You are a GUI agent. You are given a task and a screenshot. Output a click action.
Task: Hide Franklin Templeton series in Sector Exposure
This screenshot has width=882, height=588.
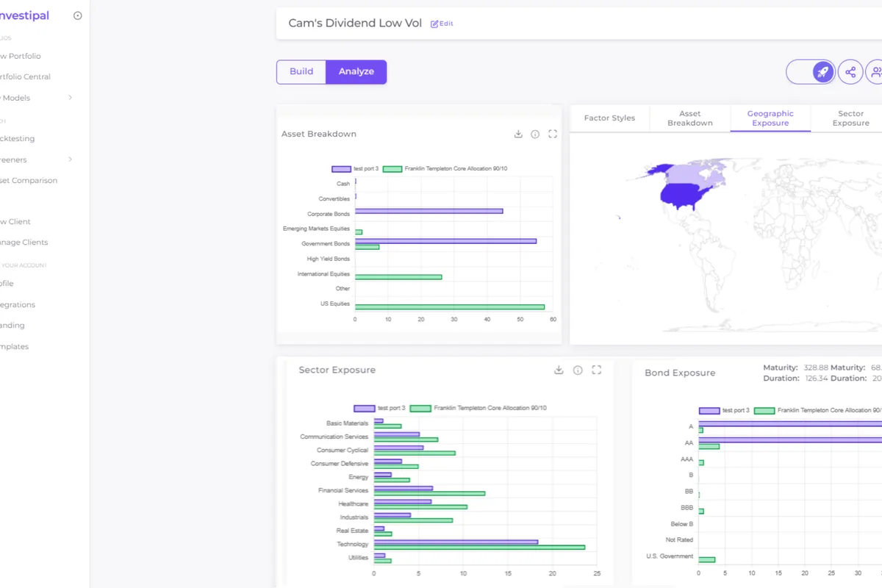click(420, 408)
